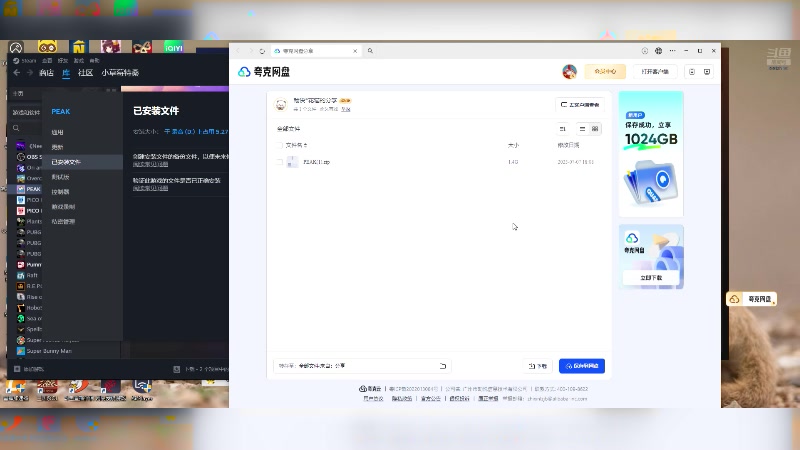The image size is (800, 450).
Task: Open the games and software filter dropdown
Action: [27, 112]
